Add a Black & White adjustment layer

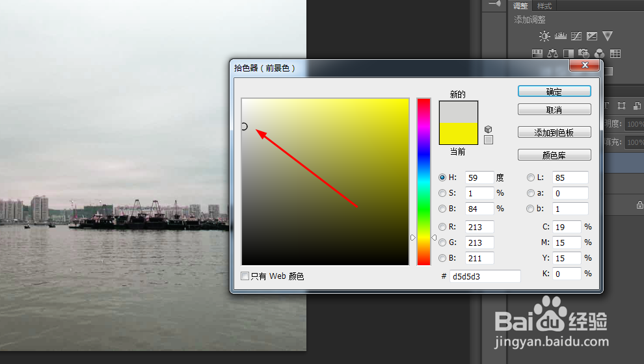(x=569, y=53)
